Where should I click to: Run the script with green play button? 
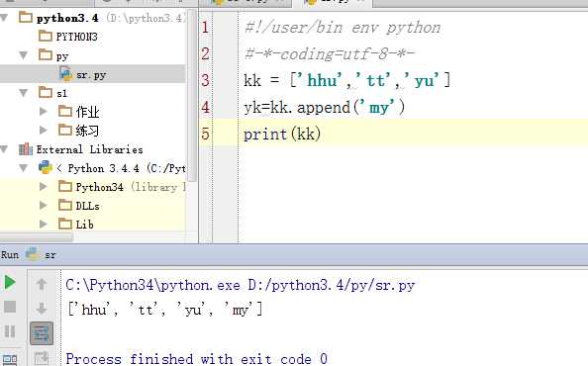pos(10,283)
